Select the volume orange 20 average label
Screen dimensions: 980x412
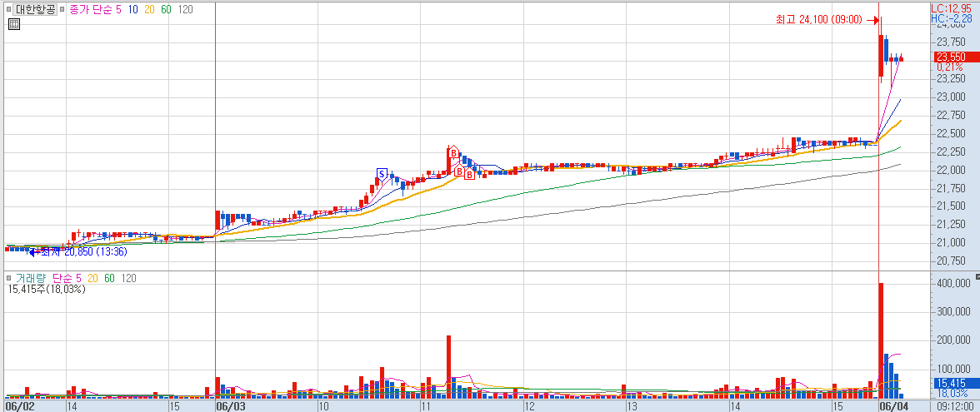point(92,278)
